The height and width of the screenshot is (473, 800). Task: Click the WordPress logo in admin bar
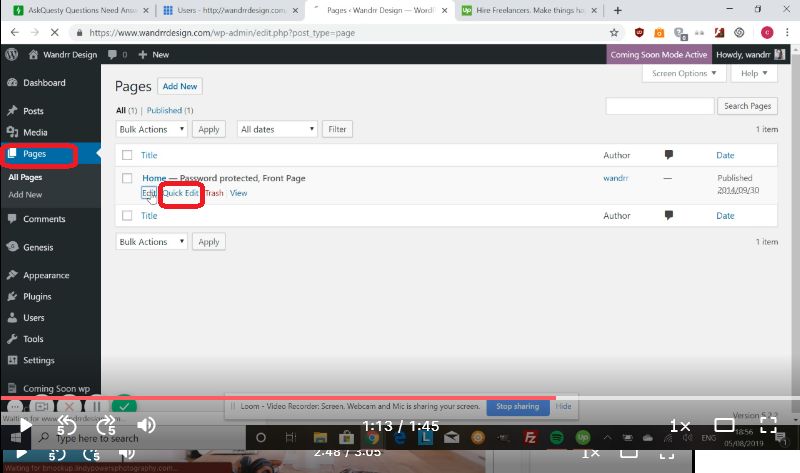11,54
